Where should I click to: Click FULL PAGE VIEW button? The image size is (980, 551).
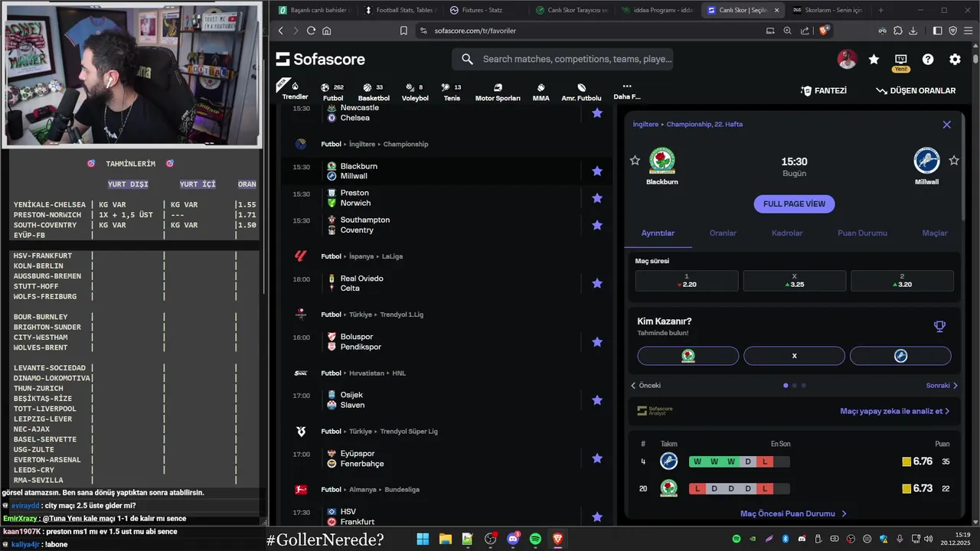[794, 204]
